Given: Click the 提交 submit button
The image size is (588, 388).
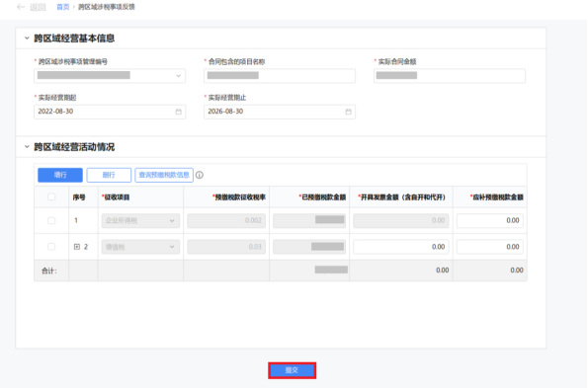Looking at the screenshot, I should [x=292, y=370].
